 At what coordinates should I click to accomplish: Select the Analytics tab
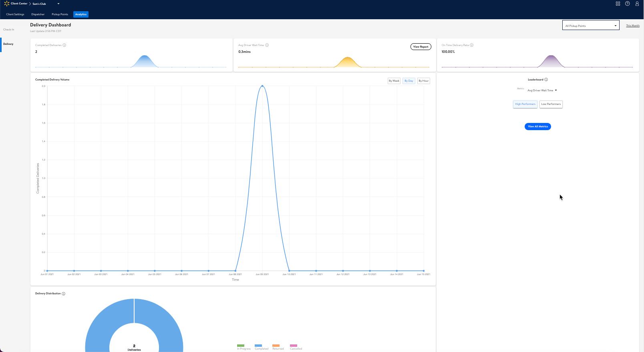tap(81, 14)
